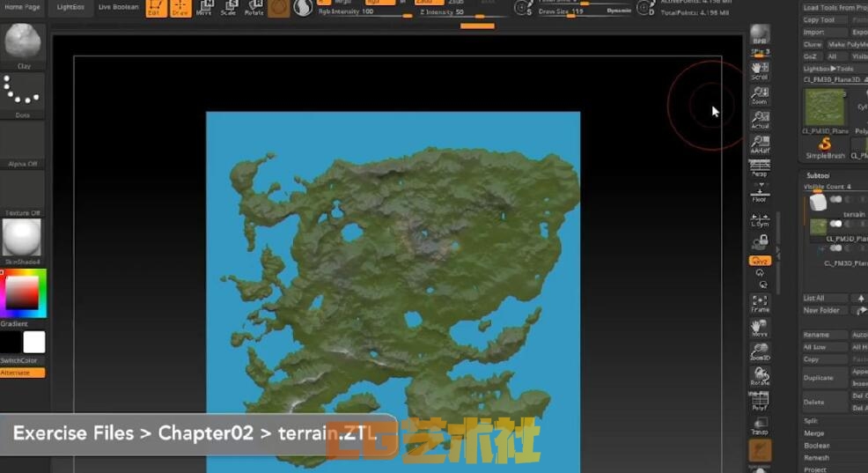This screenshot has width=868, height=473.
Task: Expand the Project section
Action: tap(815, 469)
